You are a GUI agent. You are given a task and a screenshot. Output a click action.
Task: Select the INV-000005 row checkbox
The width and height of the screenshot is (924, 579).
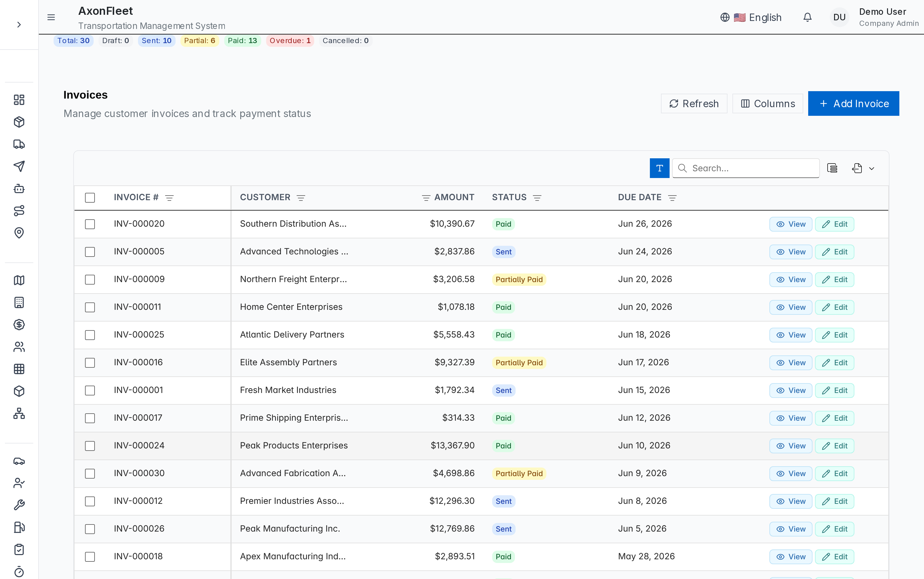90,252
